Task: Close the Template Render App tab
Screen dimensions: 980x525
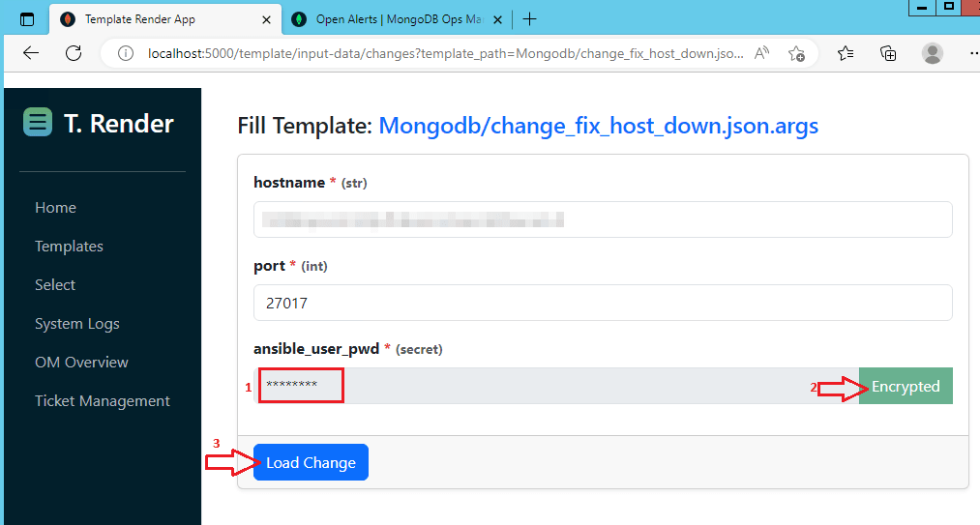Action: [266, 20]
